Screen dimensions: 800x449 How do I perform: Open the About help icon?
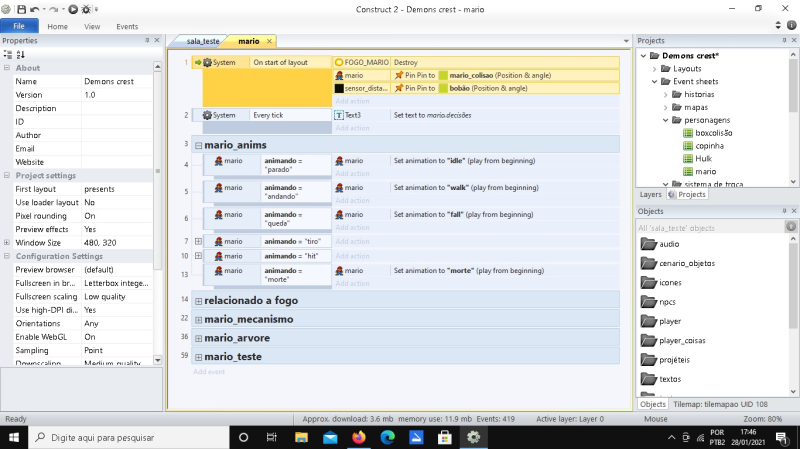[791, 25]
